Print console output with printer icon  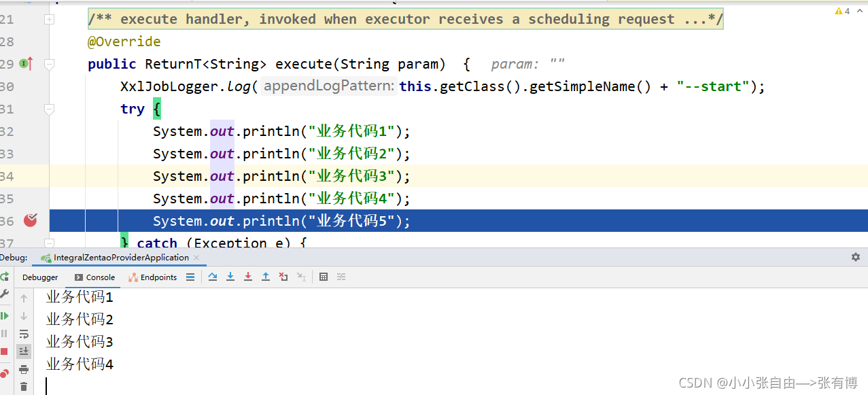coord(24,369)
